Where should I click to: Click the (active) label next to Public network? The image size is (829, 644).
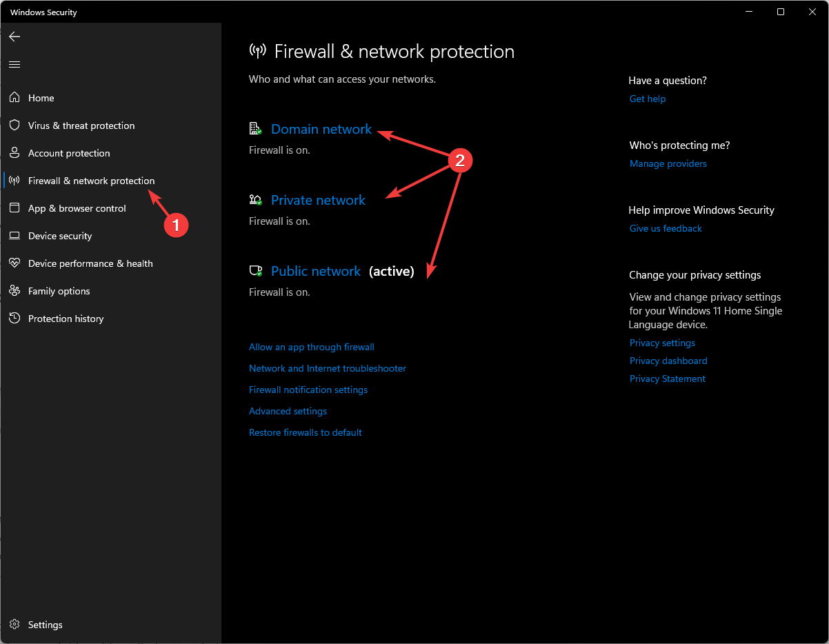coord(392,271)
